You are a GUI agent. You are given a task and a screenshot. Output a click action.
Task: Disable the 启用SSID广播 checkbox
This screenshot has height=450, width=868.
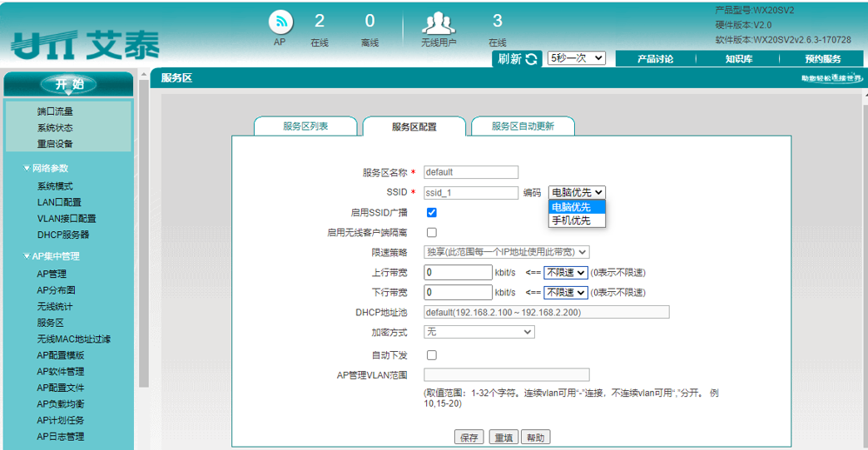click(x=432, y=213)
